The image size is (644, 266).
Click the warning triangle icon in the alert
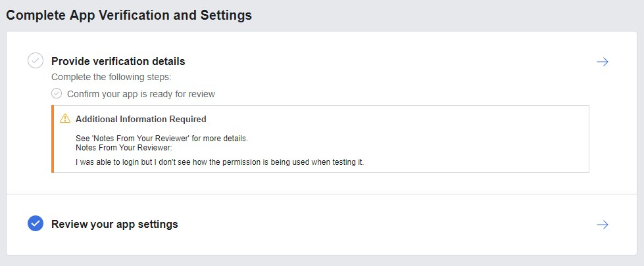64,119
